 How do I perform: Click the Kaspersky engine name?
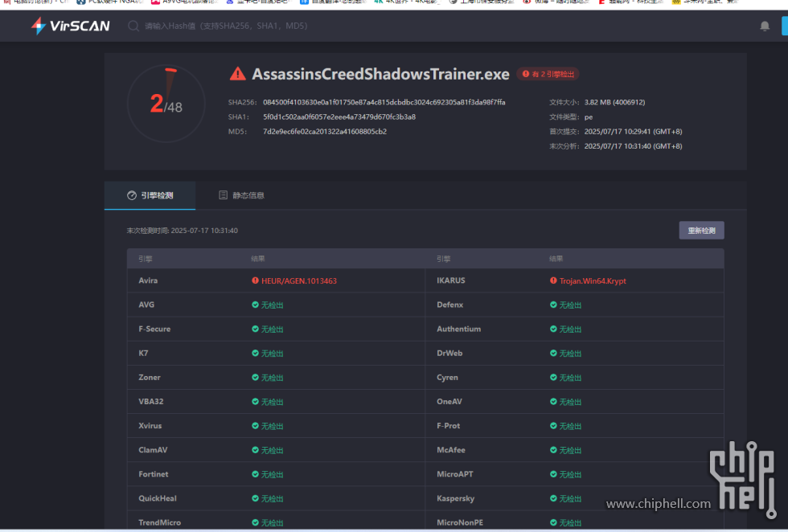(x=455, y=498)
